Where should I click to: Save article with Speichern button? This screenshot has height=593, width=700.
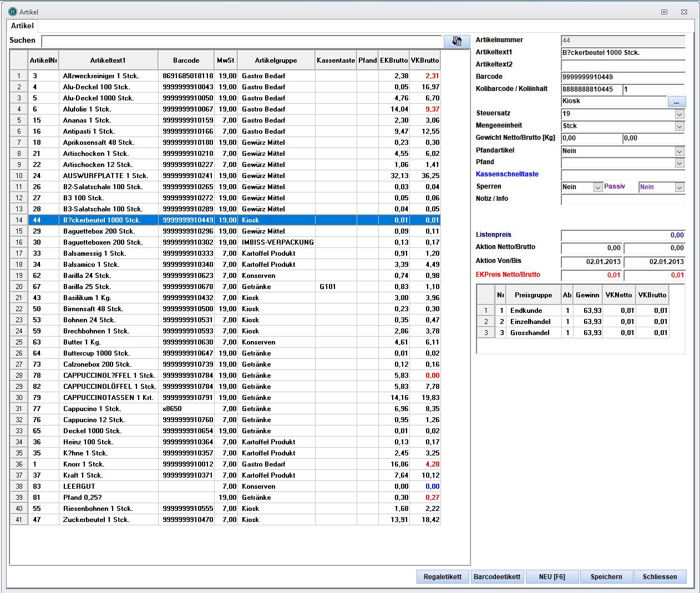click(606, 577)
